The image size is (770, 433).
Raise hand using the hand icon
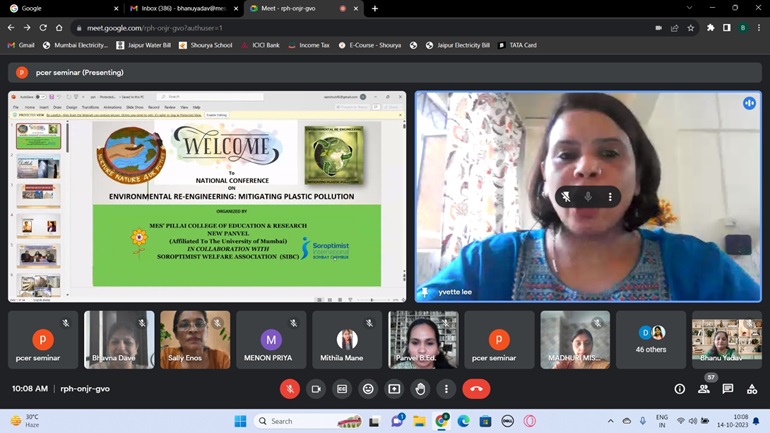420,389
